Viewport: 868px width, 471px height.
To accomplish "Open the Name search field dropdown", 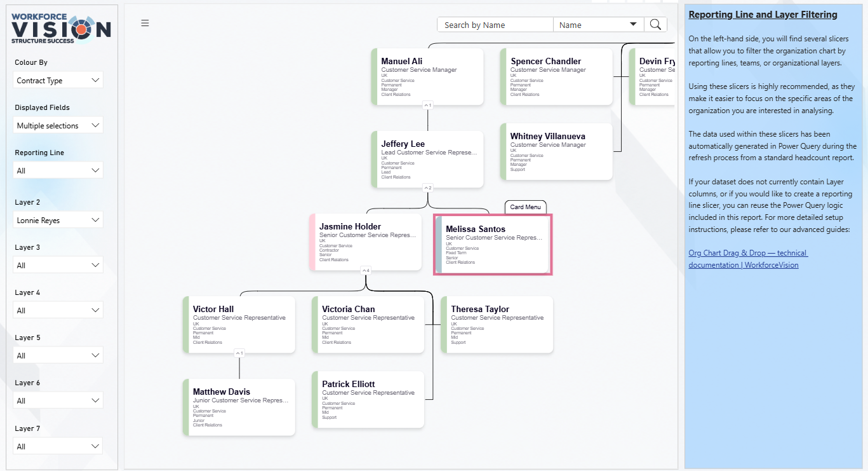I will [x=598, y=25].
